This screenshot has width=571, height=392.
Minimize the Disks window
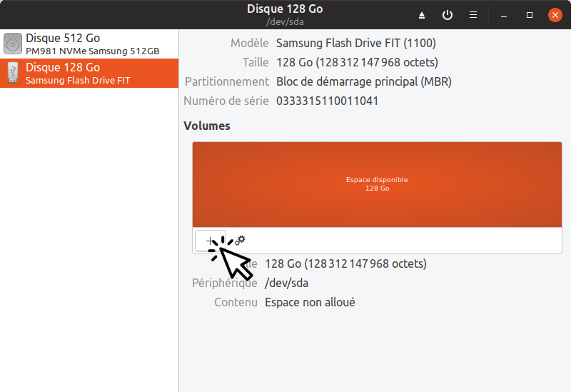click(504, 15)
